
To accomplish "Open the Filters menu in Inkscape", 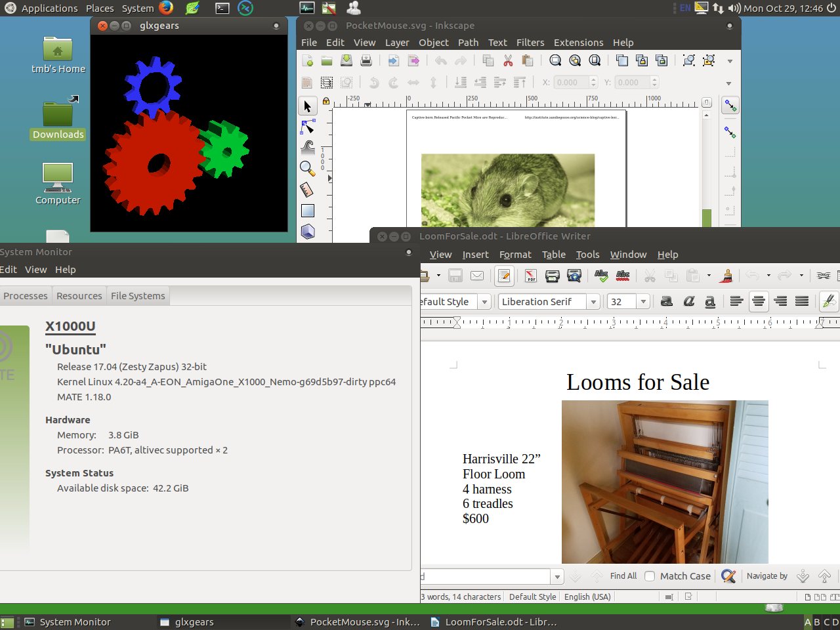I will point(530,43).
